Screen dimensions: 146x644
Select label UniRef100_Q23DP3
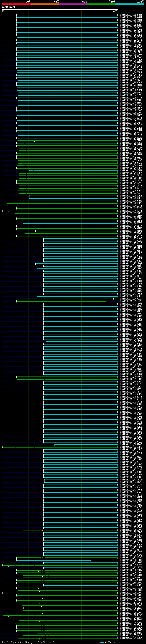pos(131,203)
